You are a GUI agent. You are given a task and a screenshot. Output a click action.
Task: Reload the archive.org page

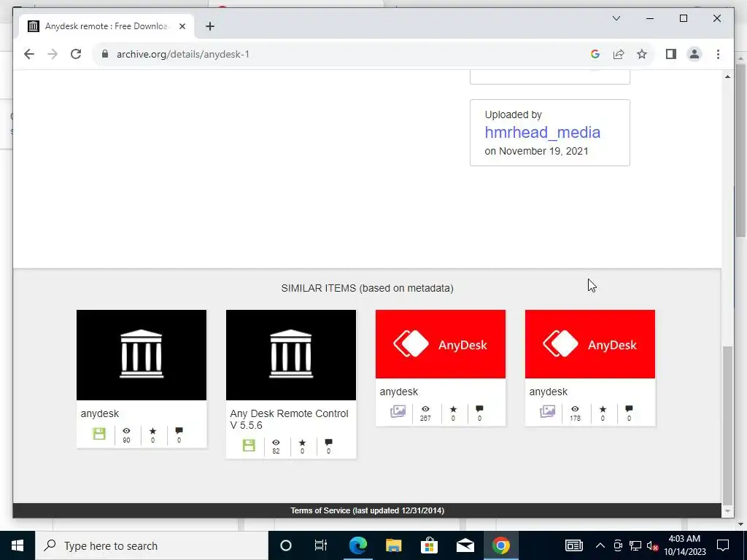[76, 54]
